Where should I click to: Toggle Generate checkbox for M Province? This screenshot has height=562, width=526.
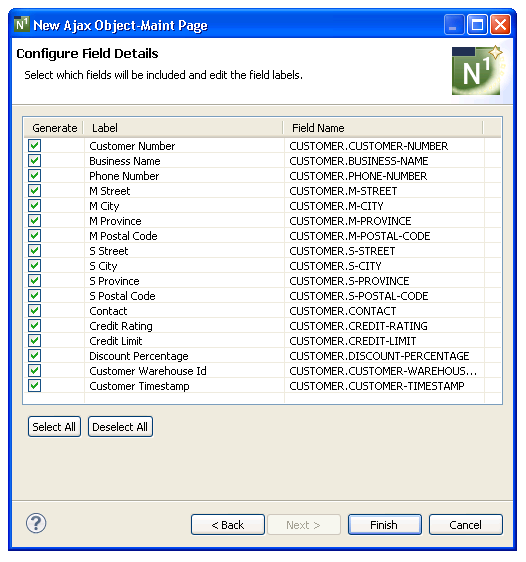pyautogui.click(x=35, y=221)
